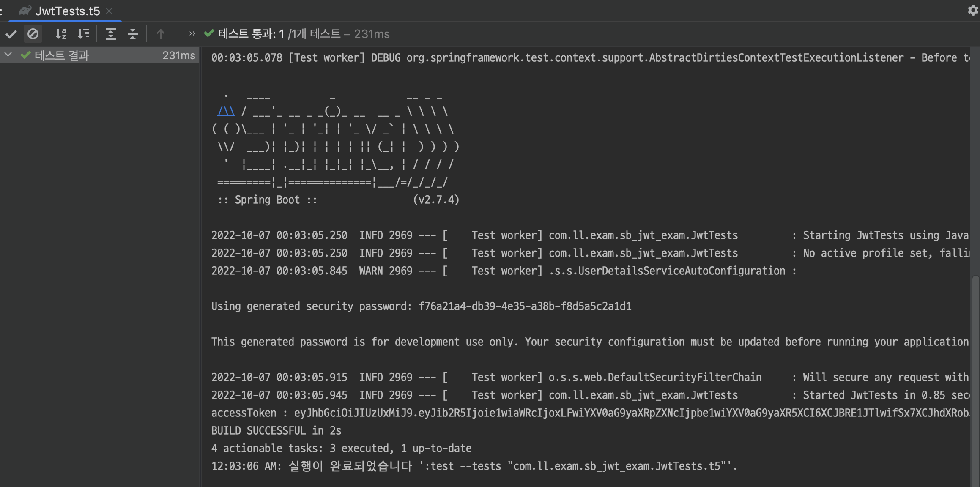
Task: Open run panel settings gear
Action: click(973, 10)
